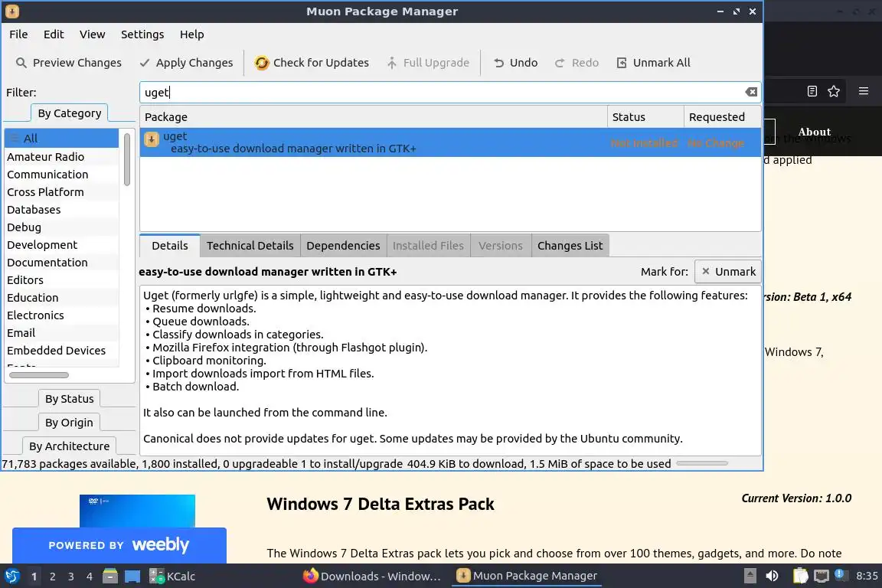The image size is (882, 588).
Task: Select the Email category
Action: click(62, 332)
